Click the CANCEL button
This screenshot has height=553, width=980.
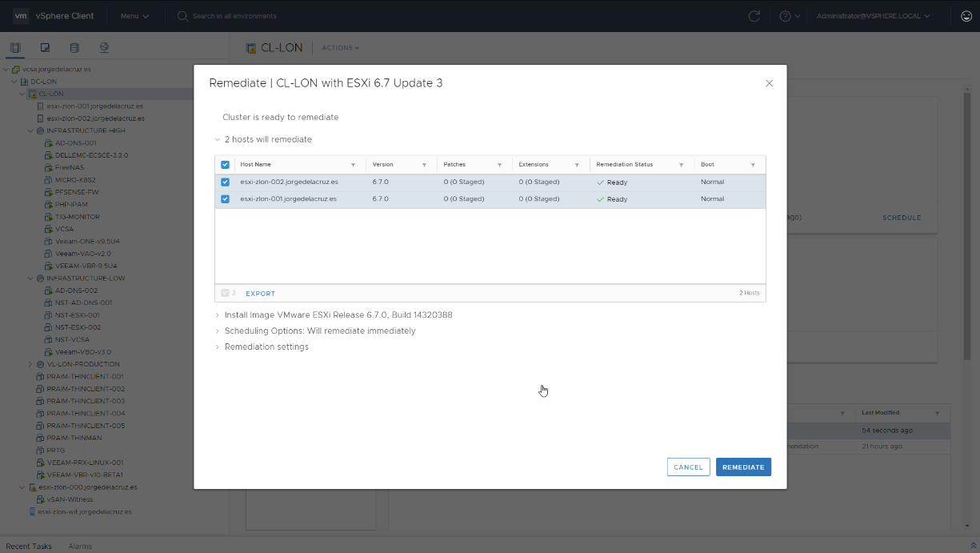pyautogui.click(x=688, y=467)
